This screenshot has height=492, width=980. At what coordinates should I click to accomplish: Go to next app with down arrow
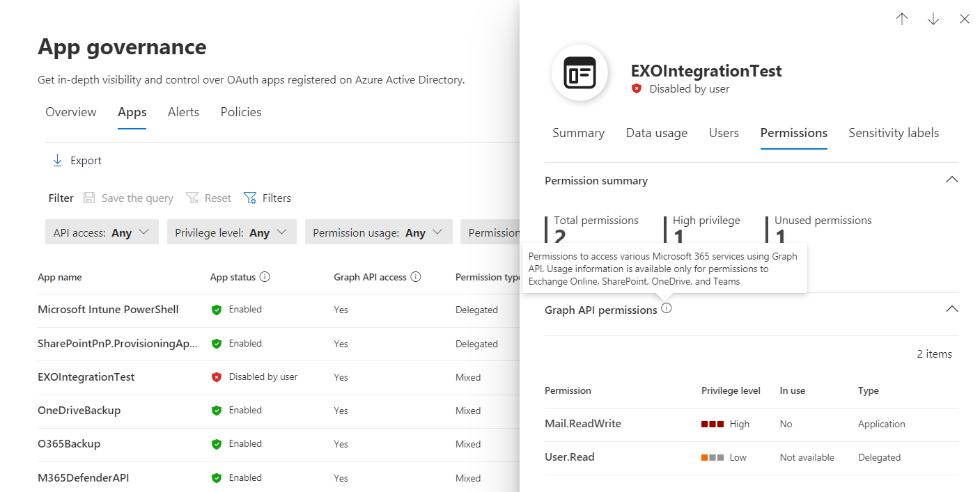pos(933,19)
